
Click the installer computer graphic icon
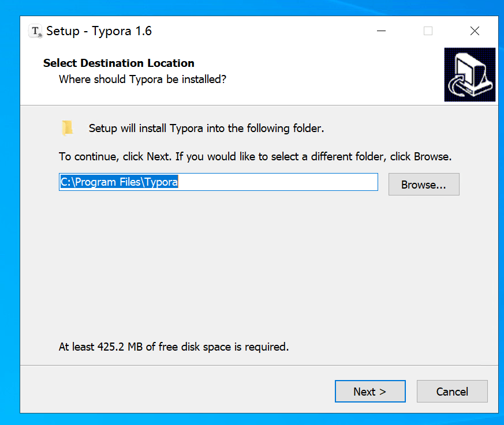pyautogui.click(x=469, y=74)
